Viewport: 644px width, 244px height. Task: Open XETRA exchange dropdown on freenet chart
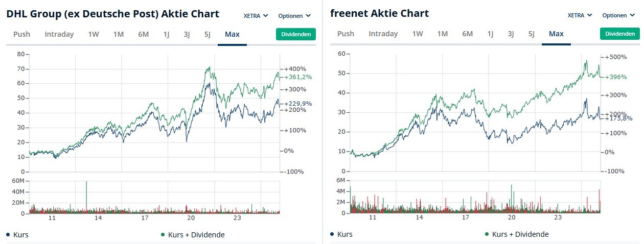(580, 15)
